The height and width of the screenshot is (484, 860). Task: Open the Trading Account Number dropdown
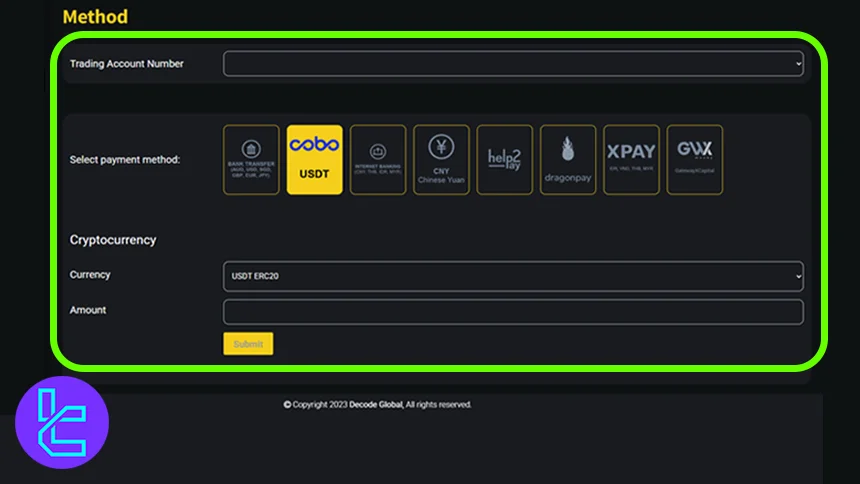pos(512,64)
